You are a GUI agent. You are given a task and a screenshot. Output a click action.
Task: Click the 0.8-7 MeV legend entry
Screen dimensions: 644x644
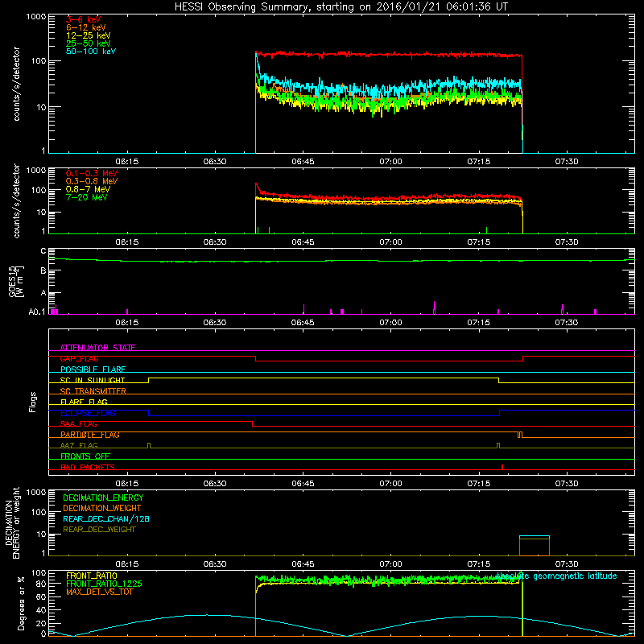click(x=88, y=189)
